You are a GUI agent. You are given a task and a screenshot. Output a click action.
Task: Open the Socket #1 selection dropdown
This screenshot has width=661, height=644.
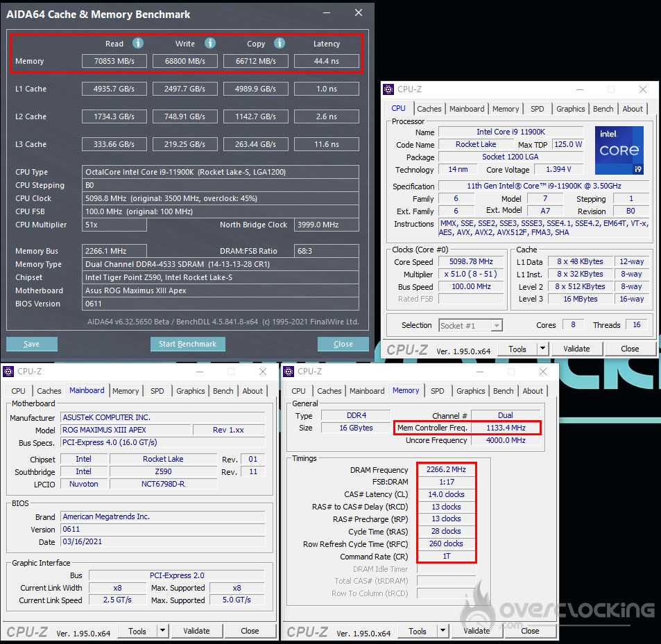click(x=470, y=326)
